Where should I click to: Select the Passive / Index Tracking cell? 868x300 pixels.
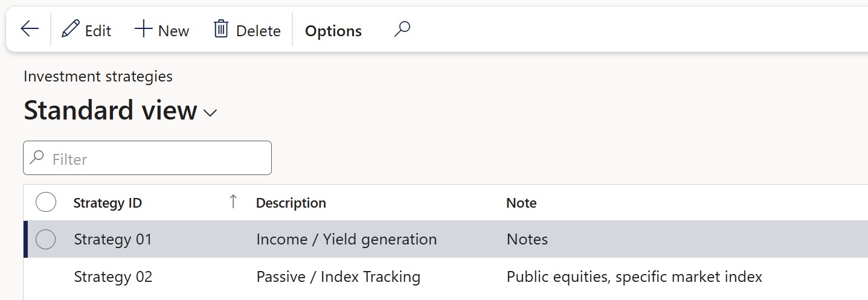338,277
